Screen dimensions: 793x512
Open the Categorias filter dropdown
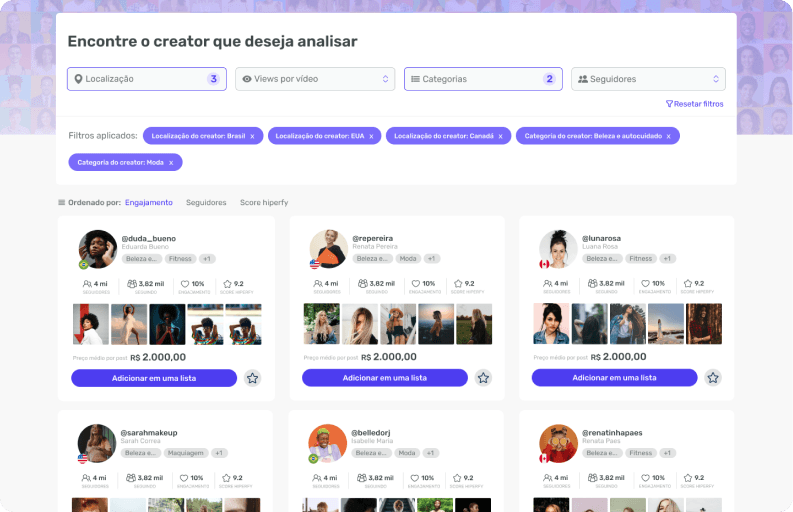point(483,79)
